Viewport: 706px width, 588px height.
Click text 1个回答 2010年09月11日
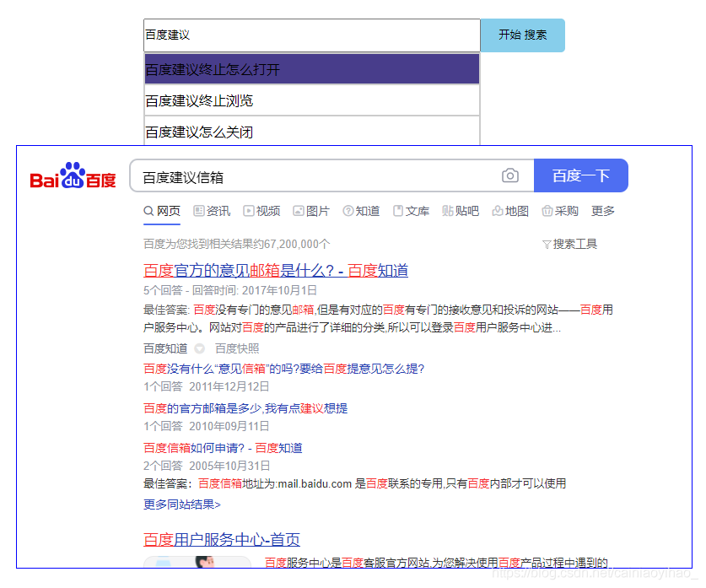pyautogui.click(x=206, y=426)
